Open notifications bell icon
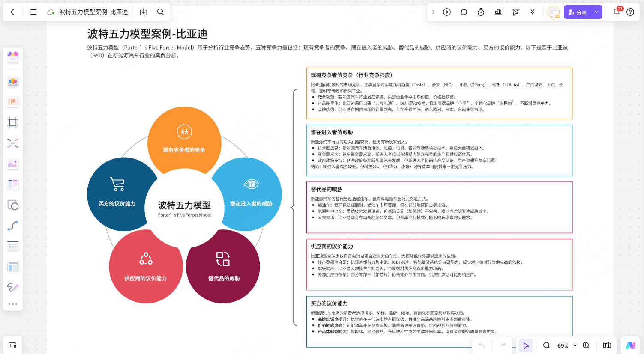 tap(617, 12)
